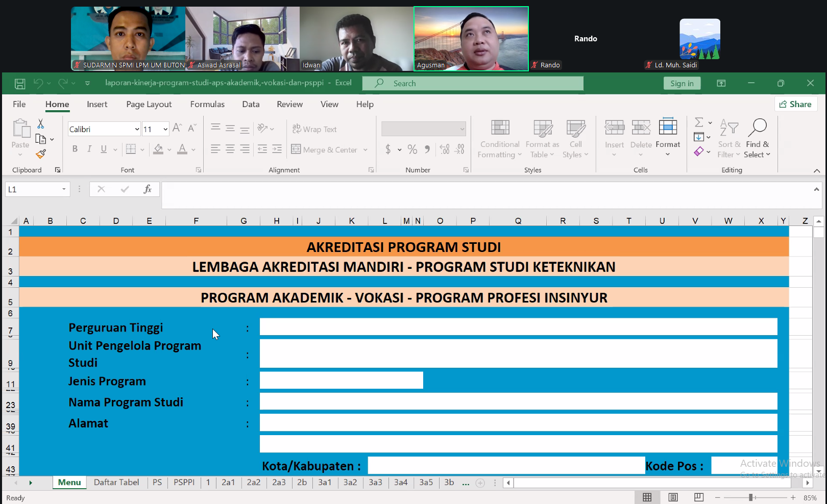Toggle italic formatting

(89, 148)
